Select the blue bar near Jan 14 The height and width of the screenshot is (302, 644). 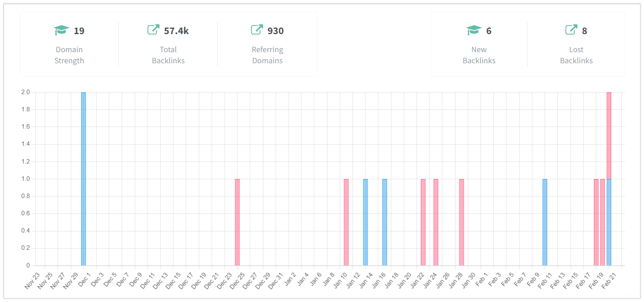click(x=365, y=222)
